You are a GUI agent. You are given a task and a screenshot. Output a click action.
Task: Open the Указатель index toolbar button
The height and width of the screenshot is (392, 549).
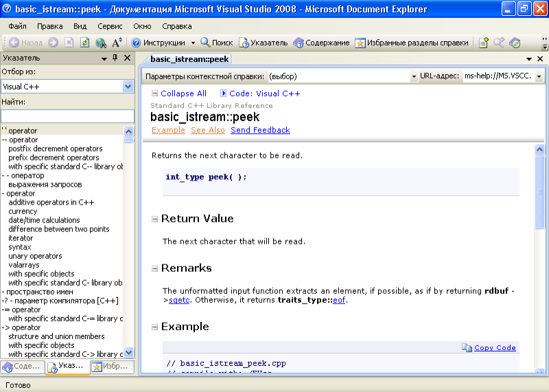(x=264, y=43)
